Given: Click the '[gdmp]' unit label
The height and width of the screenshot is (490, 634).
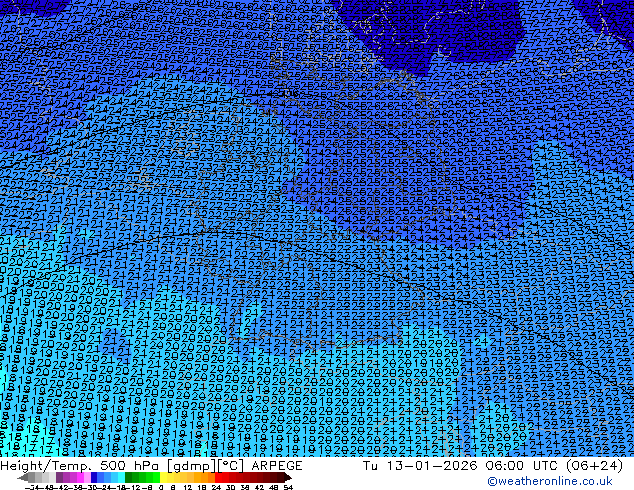Looking at the screenshot, I should 192,466.
